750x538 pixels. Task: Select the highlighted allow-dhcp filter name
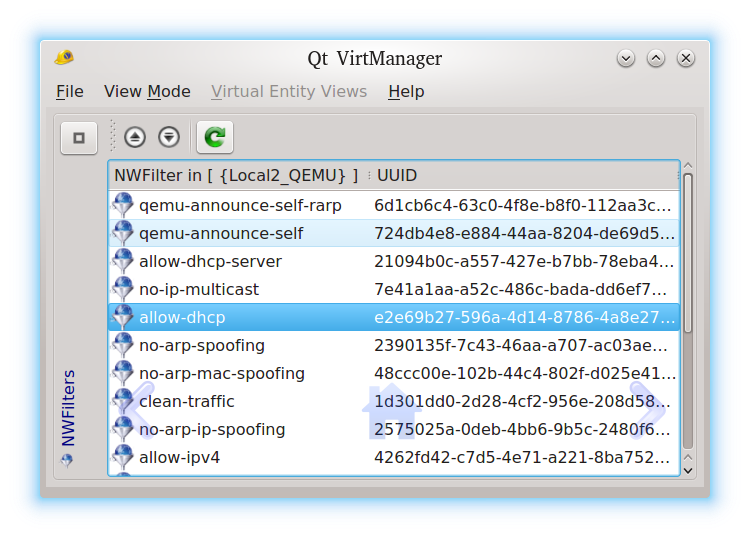coord(182,317)
